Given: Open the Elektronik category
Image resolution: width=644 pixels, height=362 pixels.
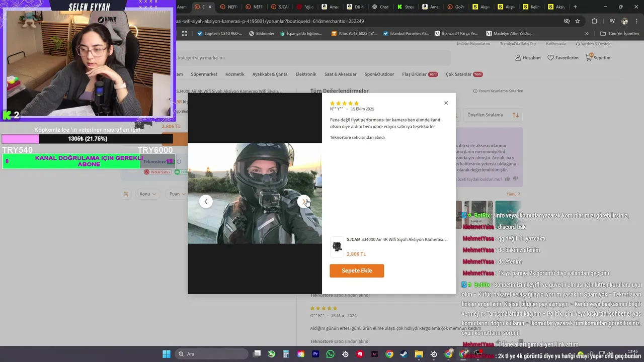Looking at the screenshot, I should (x=306, y=74).
